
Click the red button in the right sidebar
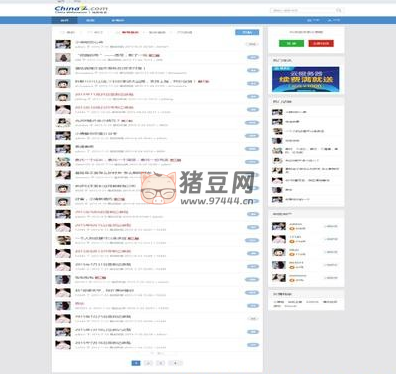coord(321,43)
